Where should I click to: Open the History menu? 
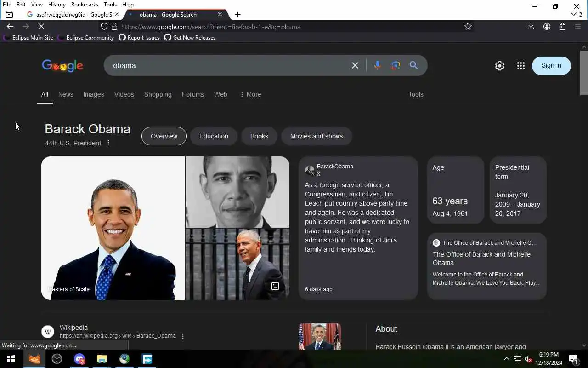[57, 5]
